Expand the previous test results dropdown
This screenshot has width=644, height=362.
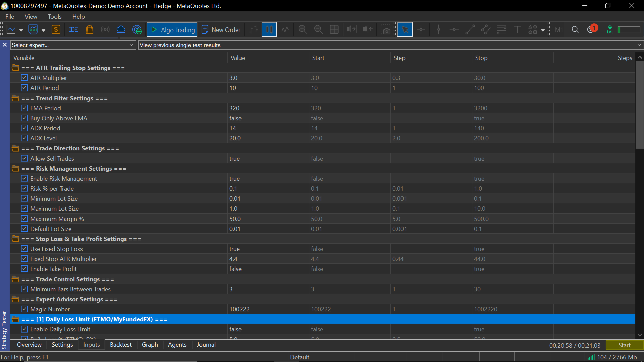point(639,45)
